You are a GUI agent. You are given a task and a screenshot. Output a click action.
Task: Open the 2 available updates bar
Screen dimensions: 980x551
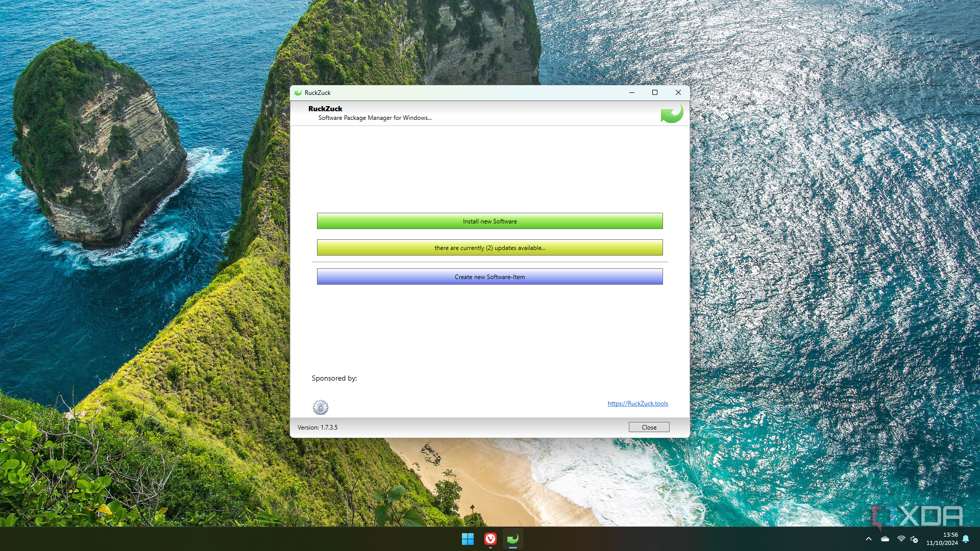click(490, 247)
